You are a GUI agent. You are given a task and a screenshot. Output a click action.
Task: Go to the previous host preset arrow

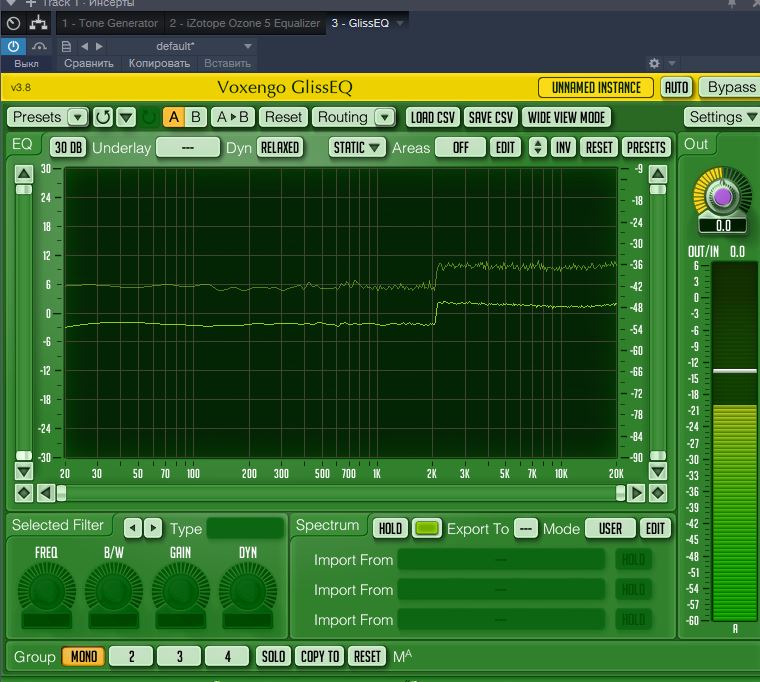tap(85, 47)
